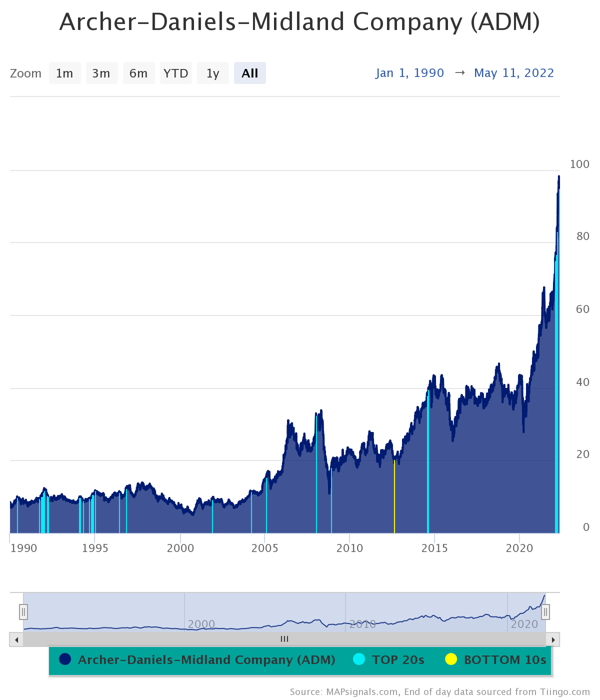The image size is (600, 700).
Task: Select the 1m zoom range
Action: (64, 73)
